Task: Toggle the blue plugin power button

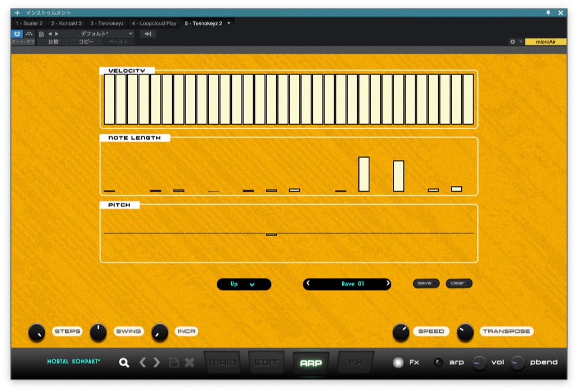Action: (x=16, y=33)
